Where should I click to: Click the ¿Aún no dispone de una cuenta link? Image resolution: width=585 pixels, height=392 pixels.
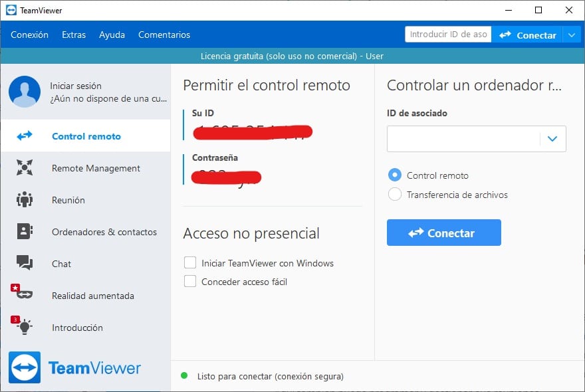pos(108,98)
